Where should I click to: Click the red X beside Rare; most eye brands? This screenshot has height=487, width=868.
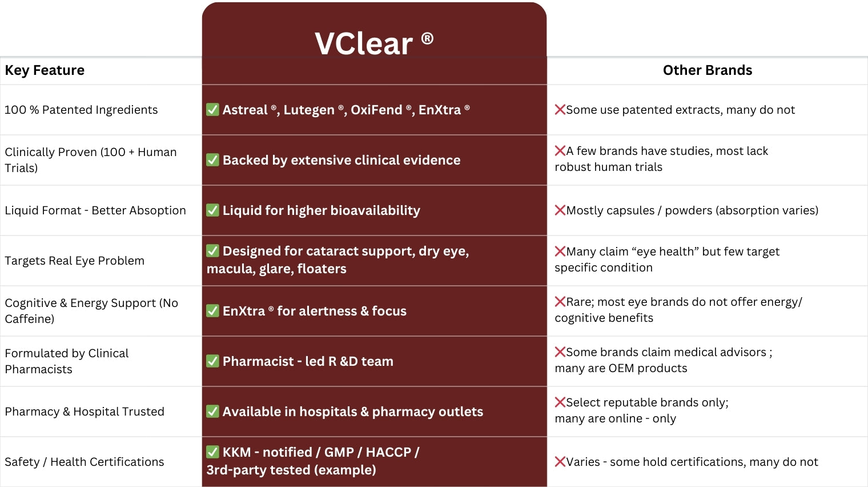560,302
